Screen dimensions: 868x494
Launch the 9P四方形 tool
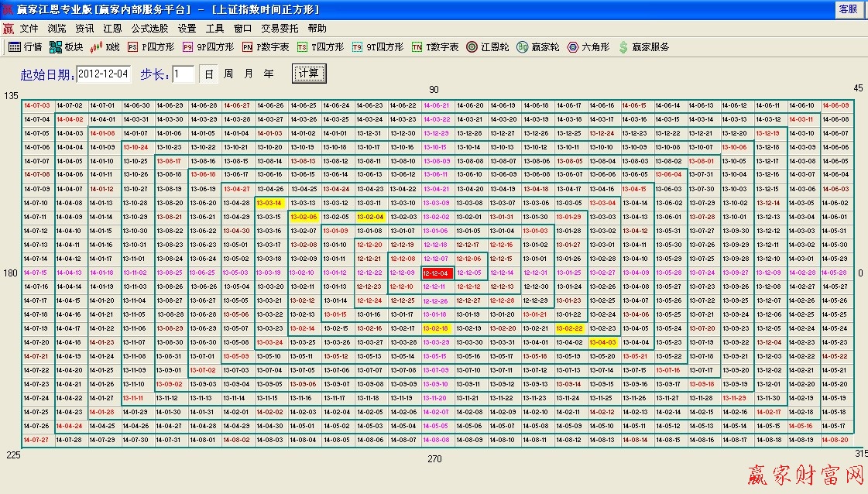205,46
